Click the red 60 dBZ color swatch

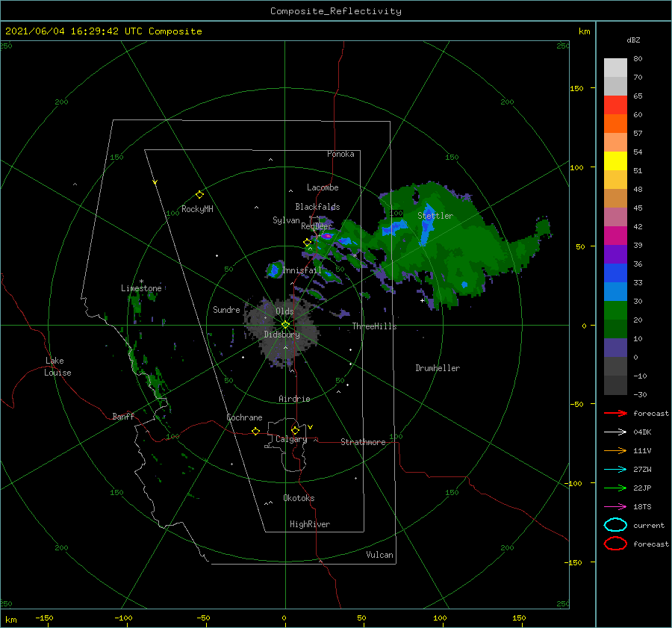point(615,105)
